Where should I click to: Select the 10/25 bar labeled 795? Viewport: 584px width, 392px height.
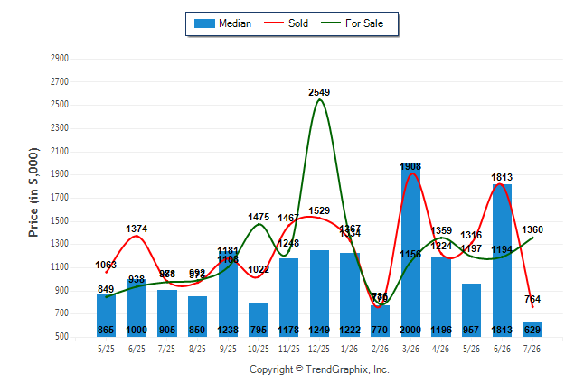pyautogui.click(x=259, y=320)
